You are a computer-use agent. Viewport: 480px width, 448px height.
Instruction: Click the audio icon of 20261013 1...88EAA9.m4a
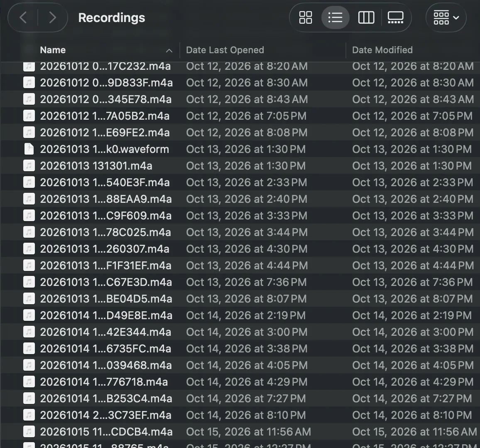pyautogui.click(x=29, y=199)
